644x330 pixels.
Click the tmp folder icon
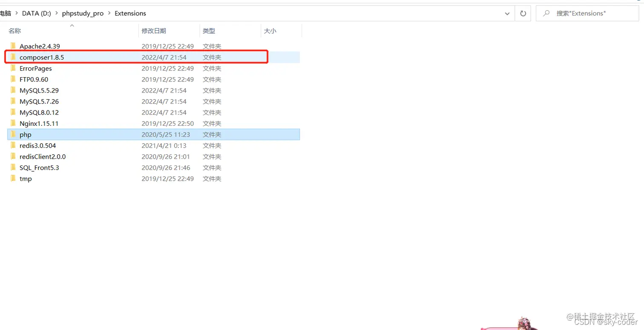point(13,179)
